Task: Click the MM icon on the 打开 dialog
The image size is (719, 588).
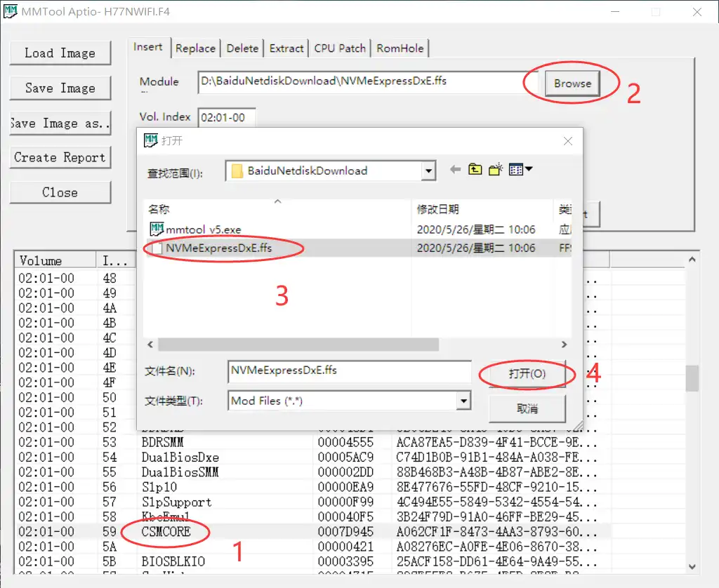Action: (150, 140)
